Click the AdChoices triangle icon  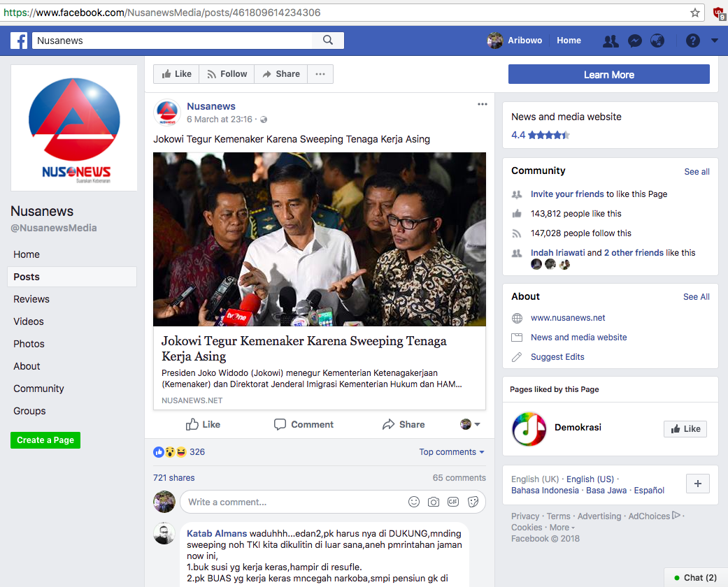pos(676,515)
